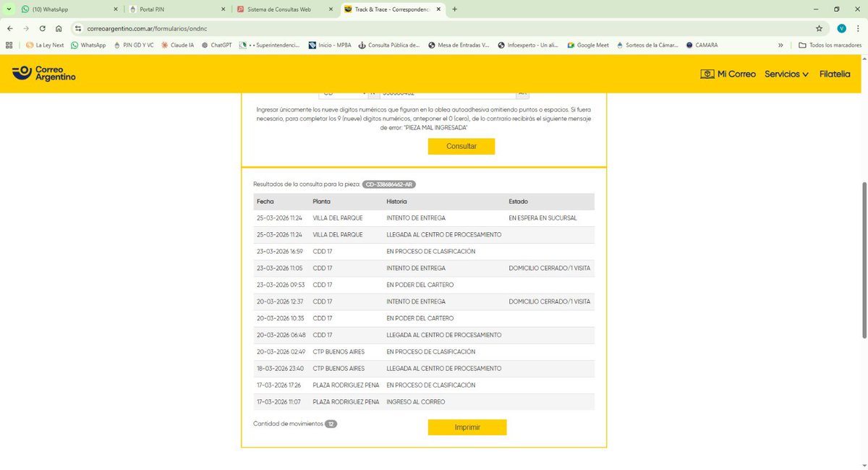
Task: Open the Claude IA bookmark
Action: pyautogui.click(x=177, y=45)
